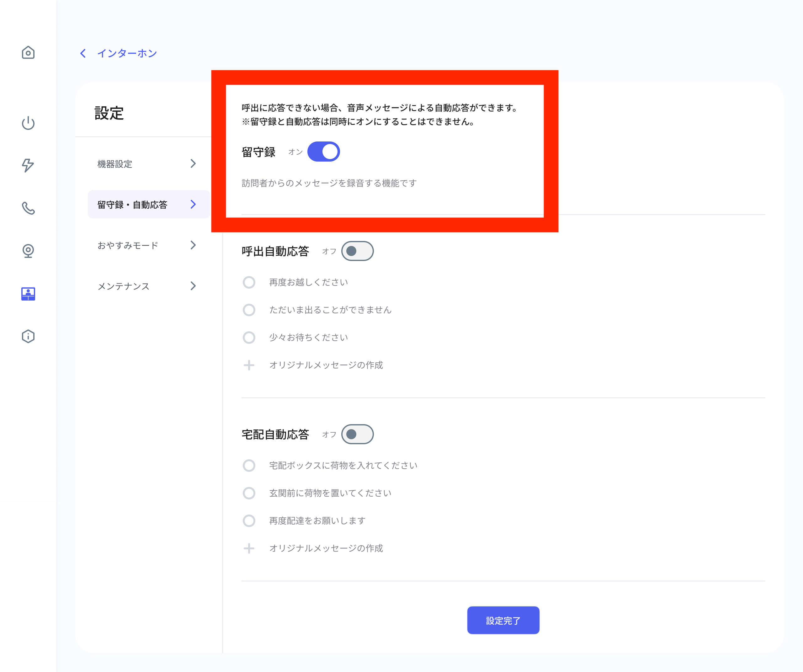
Task: Select 少々お待ちください radio option
Action: coord(249,338)
